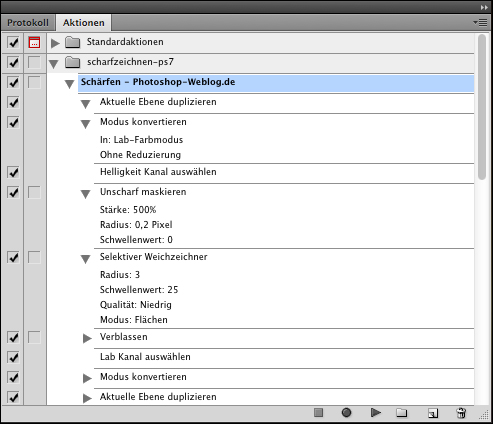Click the vertical scrollbar thumb
Screen dimensions: 493x424
tap(482, 107)
